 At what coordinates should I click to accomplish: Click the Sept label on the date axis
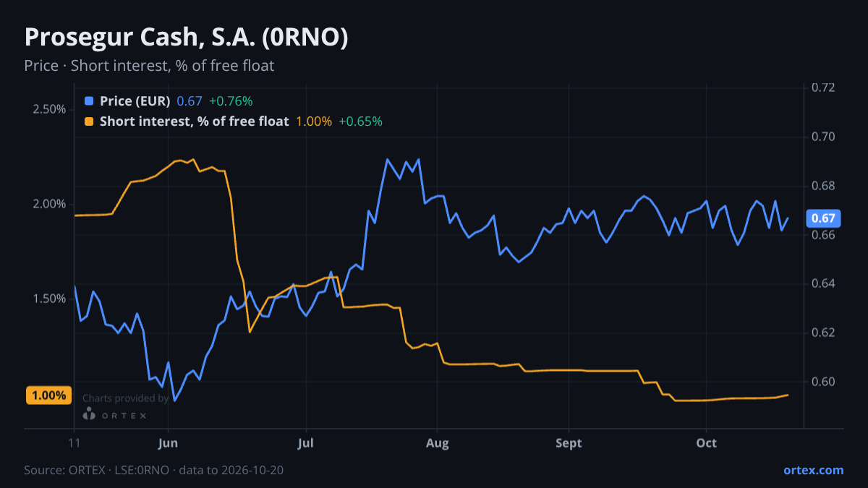pyautogui.click(x=569, y=443)
